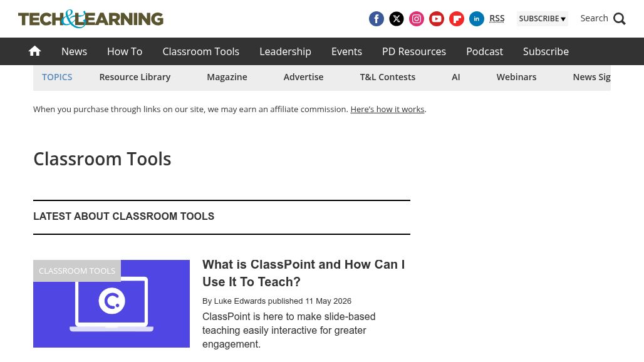The height and width of the screenshot is (362, 644).
Task: Click the Luke Edwards author byline
Action: (x=240, y=301)
